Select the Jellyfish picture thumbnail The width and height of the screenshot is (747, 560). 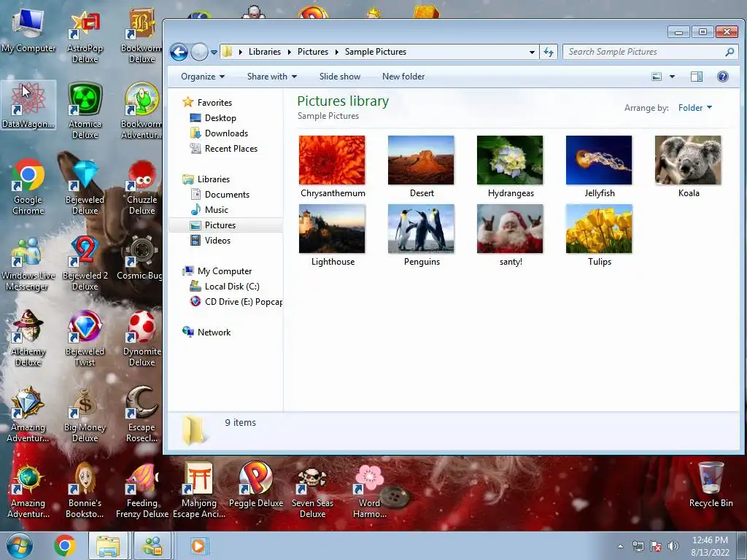(599, 160)
